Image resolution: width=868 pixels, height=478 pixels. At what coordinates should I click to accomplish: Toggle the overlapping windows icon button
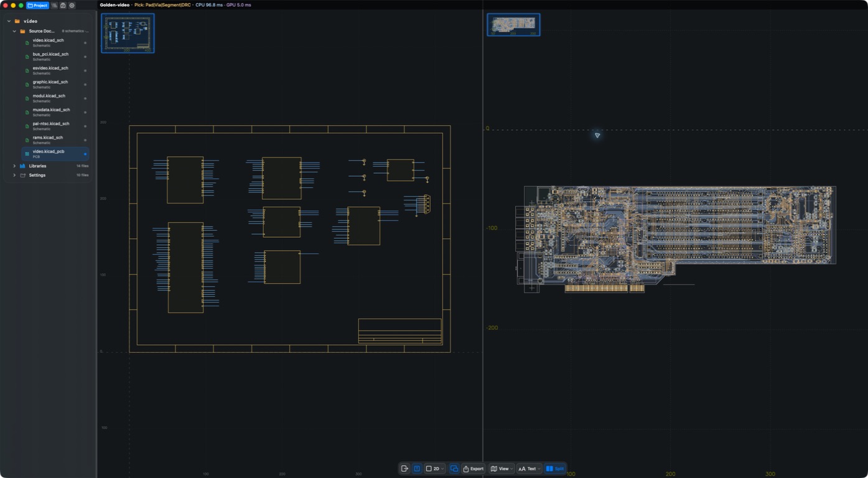click(454, 469)
